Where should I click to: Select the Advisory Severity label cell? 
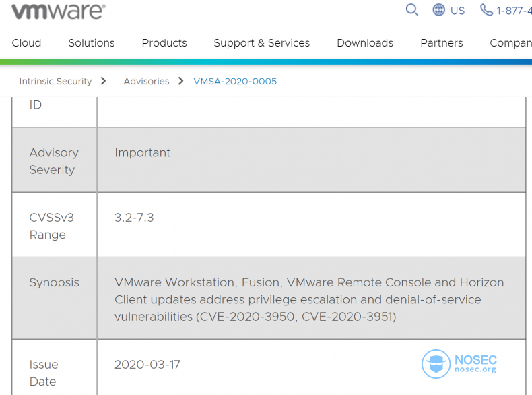click(x=55, y=160)
